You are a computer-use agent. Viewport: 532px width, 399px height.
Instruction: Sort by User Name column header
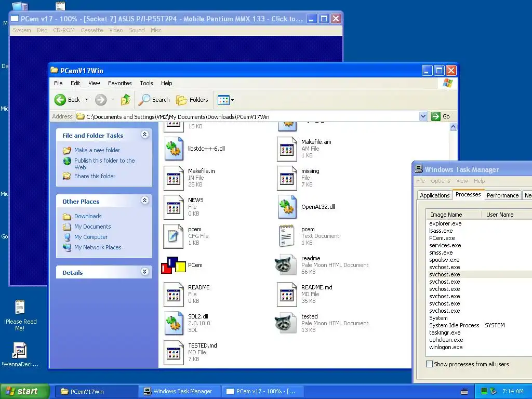pyautogui.click(x=507, y=215)
